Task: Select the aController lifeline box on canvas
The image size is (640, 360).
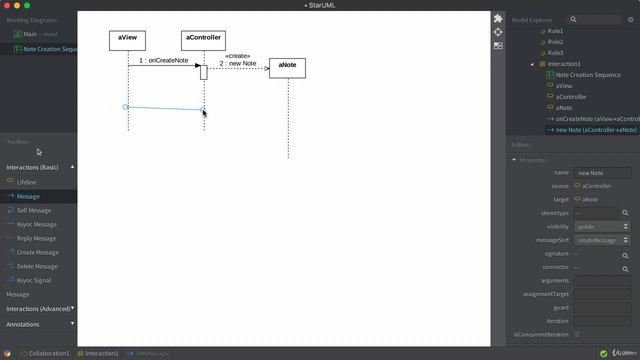Action: coord(203,41)
